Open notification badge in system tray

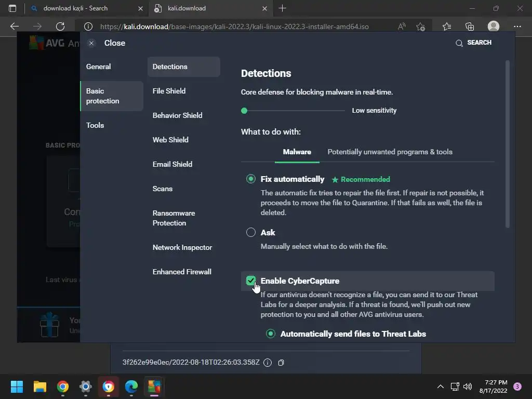pyautogui.click(x=517, y=387)
